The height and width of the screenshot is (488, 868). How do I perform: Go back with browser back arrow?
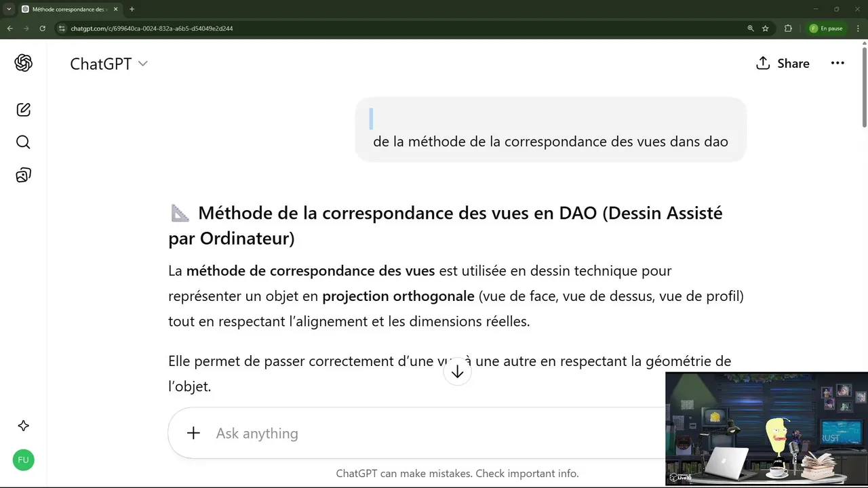click(9, 28)
